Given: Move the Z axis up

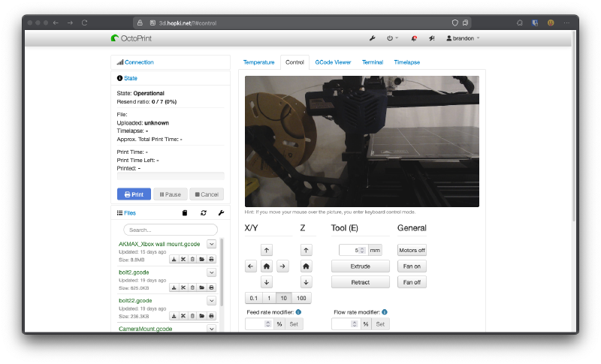Looking at the screenshot, I should tap(306, 250).
